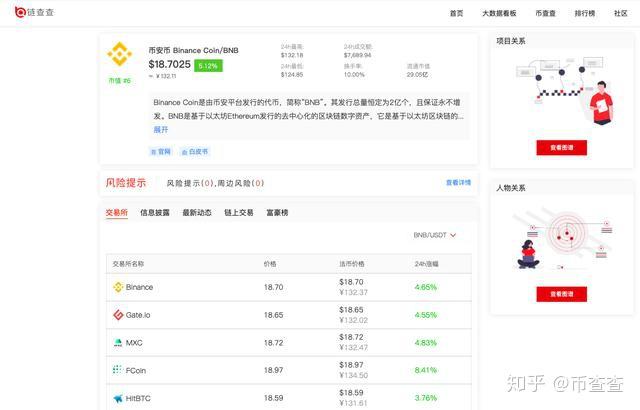Click the green 5.12% change badge
The image size is (640, 410).
click(x=208, y=65)
